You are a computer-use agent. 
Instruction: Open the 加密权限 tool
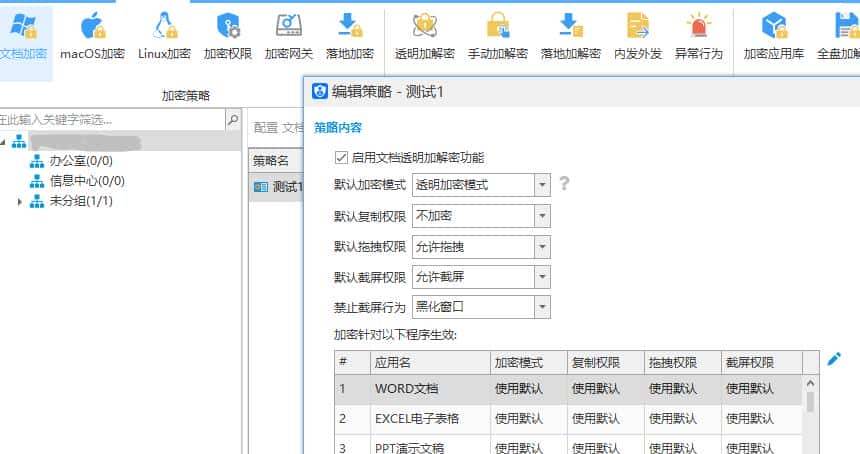coord(228,37)
